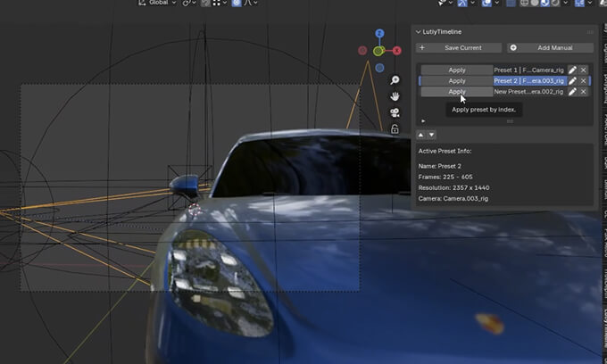Move preset up with the up arrow

(420, 135)
